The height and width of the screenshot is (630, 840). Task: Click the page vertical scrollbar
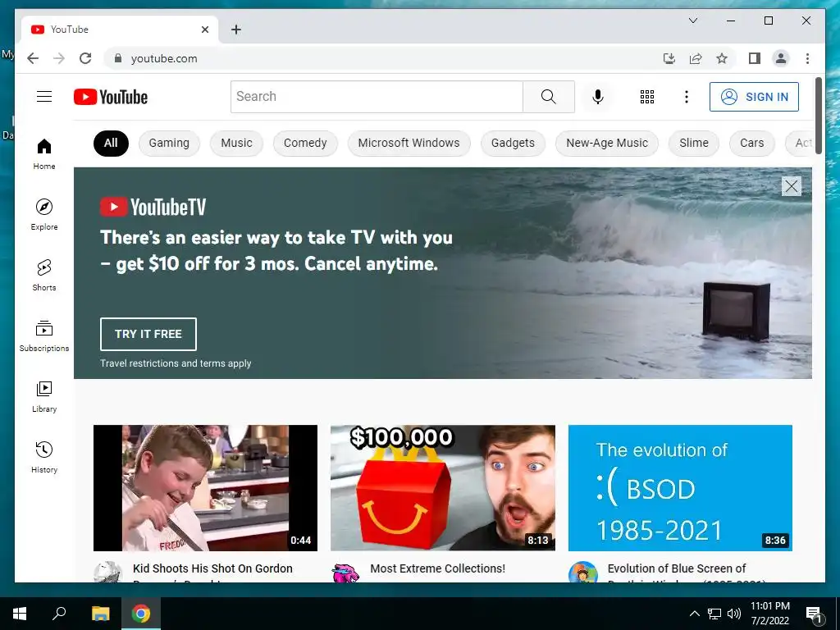point(819,116)
